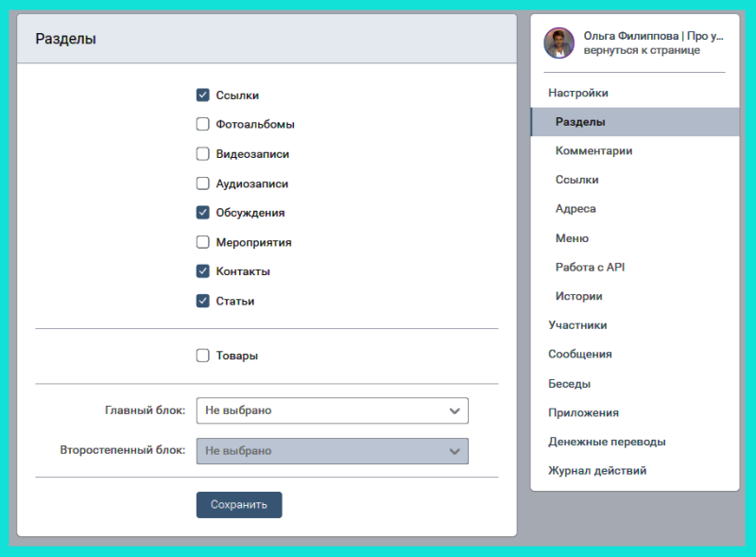
Task: Enable the Фотоальбомы checkbox
Action: point(202,124)
